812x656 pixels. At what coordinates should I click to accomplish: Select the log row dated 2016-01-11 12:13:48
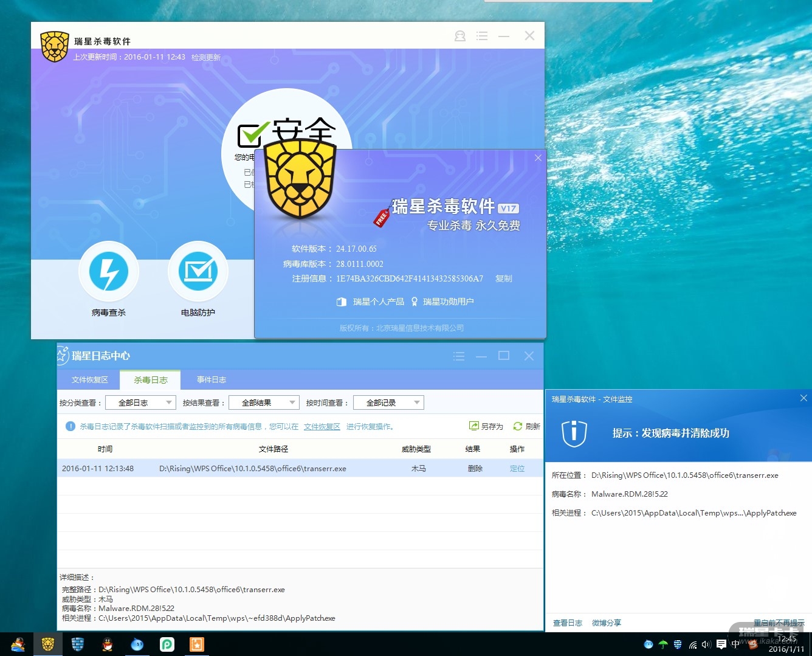coord(300,468)
